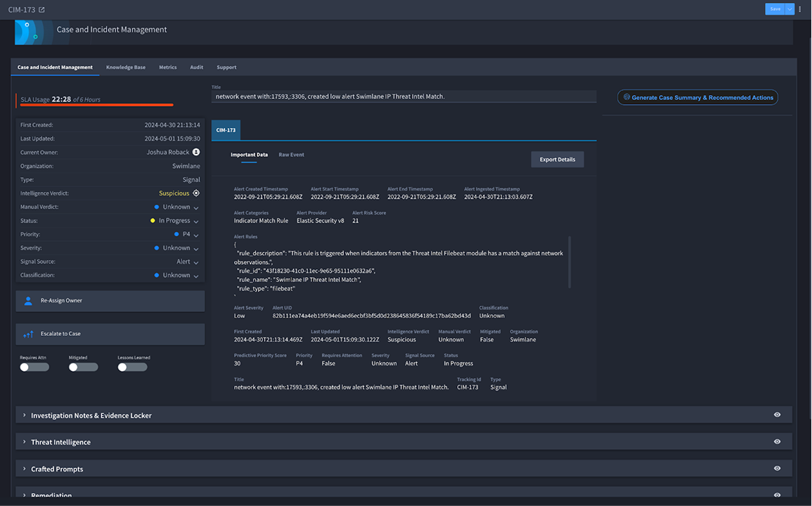Click the Elastic Security v8 provider value

point(321,221)
